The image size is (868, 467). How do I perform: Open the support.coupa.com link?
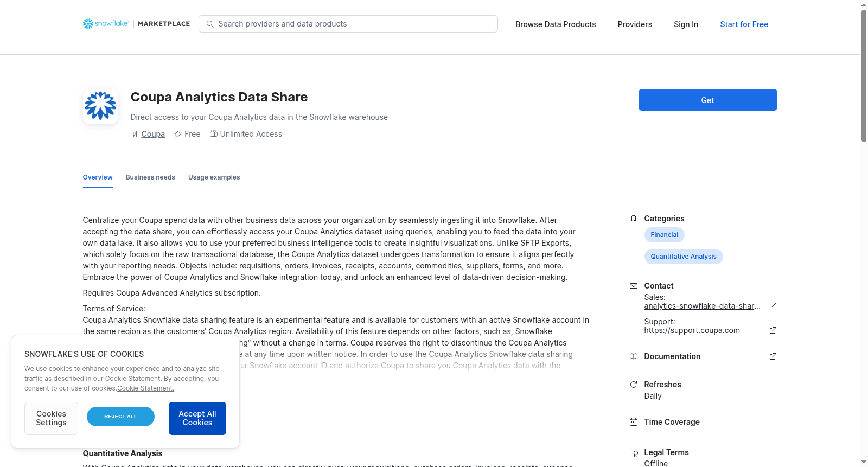tap(692, 330)
